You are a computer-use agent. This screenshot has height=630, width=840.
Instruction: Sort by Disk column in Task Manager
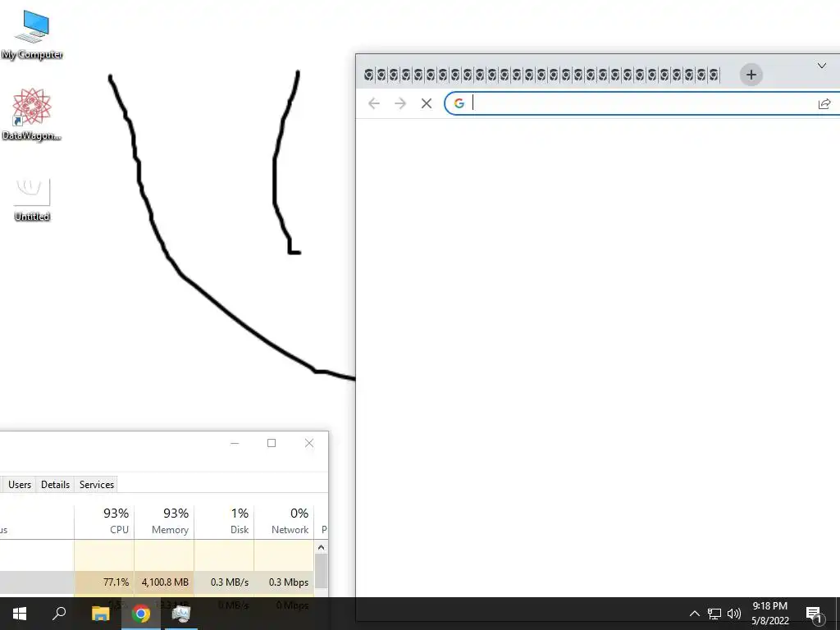224,521
